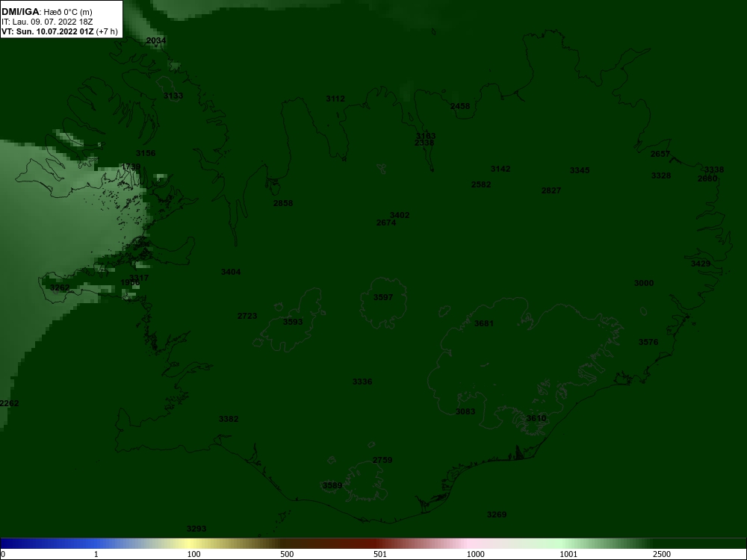Click the 2458 height label
Image resolution: width=747 pixels, height=560 pixels.
tap(460, 106)
